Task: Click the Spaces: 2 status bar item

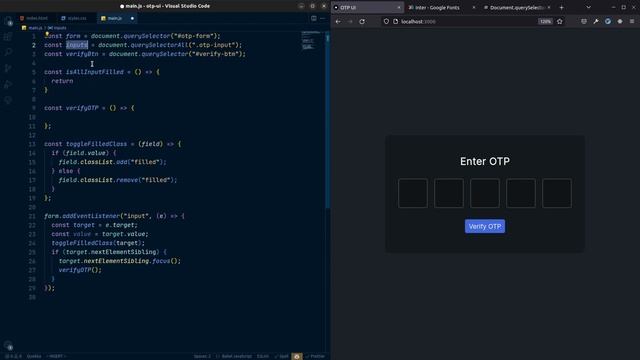Action: tap(202, 356)
